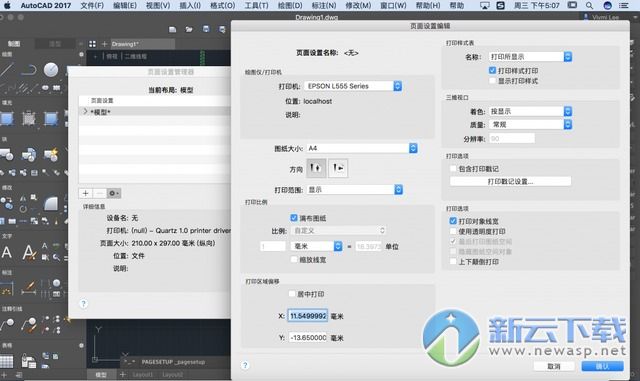The image size is (640, 381).
Task: Enable the 使用透明度打印 checkbox
Action: pos(453,231)
